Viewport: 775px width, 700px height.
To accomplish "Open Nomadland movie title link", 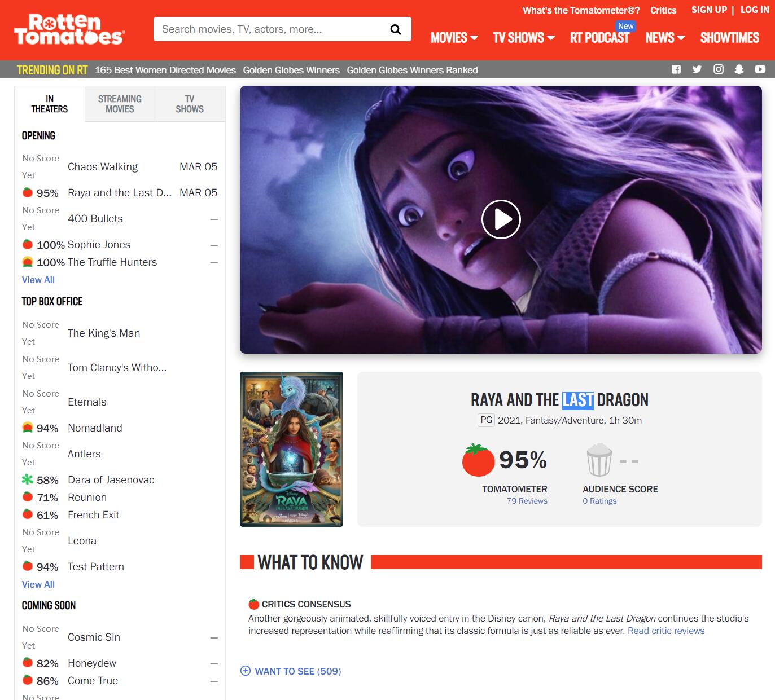I will click(95, 428).
